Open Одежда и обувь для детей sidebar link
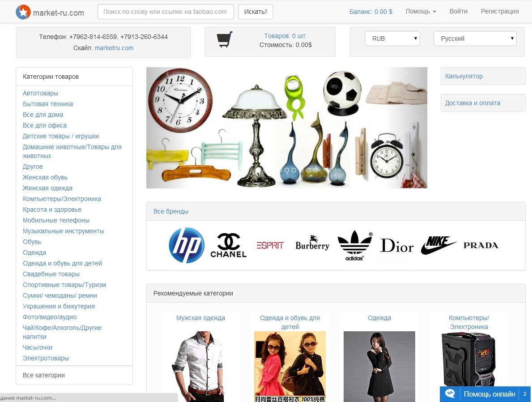The image size is (532, 402). [63, 264]
